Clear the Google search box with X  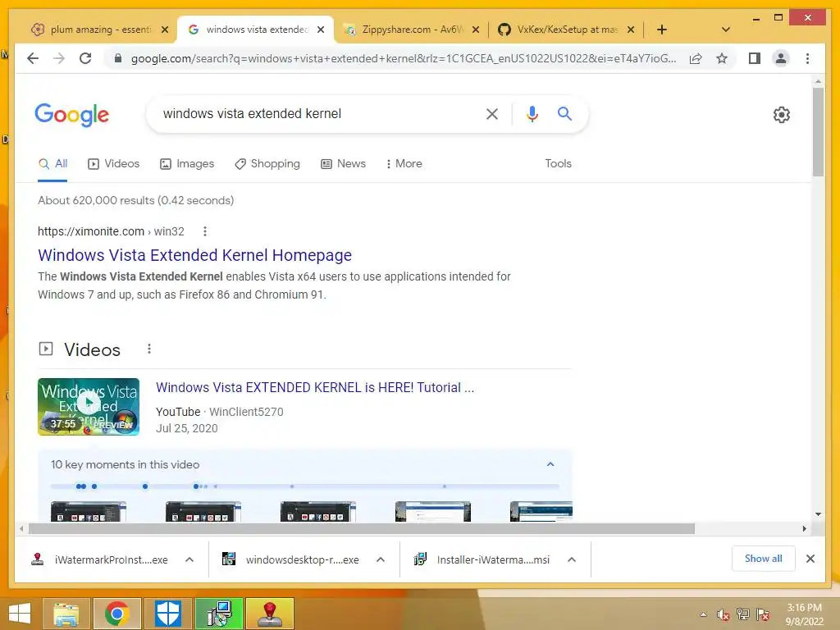(x=492, y=113)
